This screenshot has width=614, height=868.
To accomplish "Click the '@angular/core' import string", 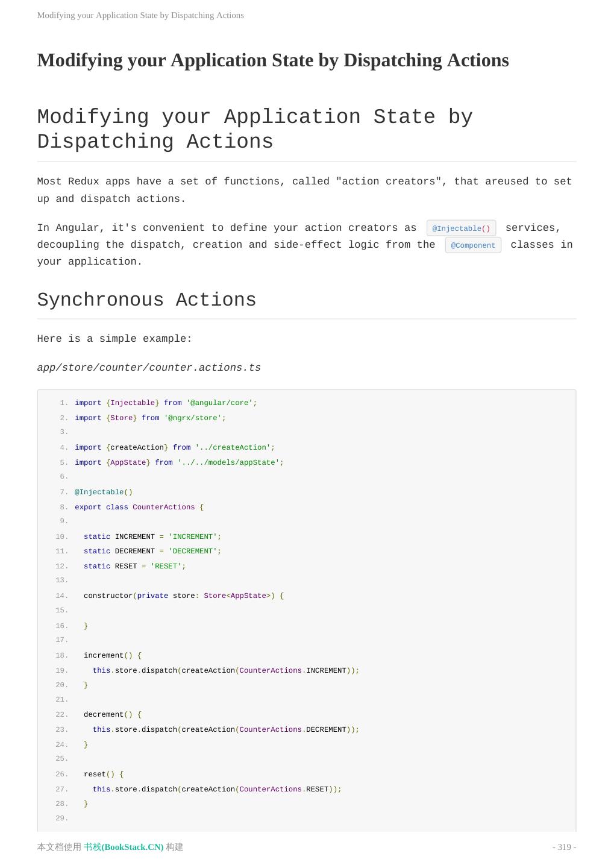I will tap(221, 403).
